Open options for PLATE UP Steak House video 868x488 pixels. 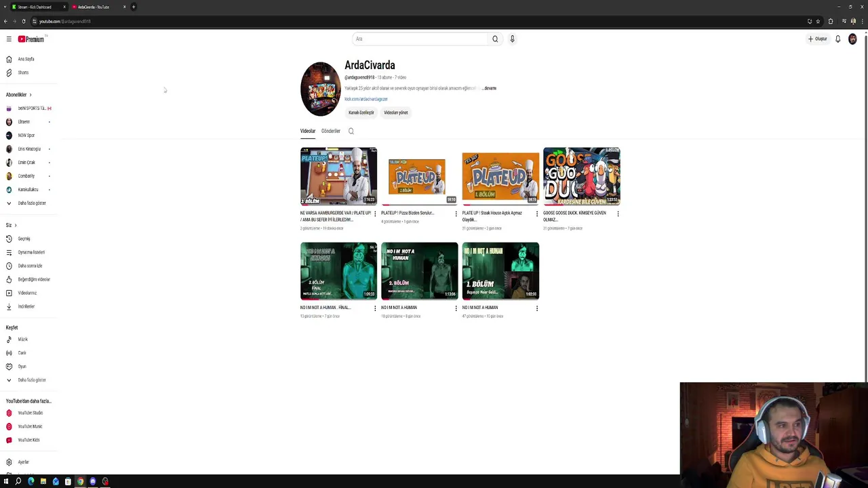pos(537,213)
